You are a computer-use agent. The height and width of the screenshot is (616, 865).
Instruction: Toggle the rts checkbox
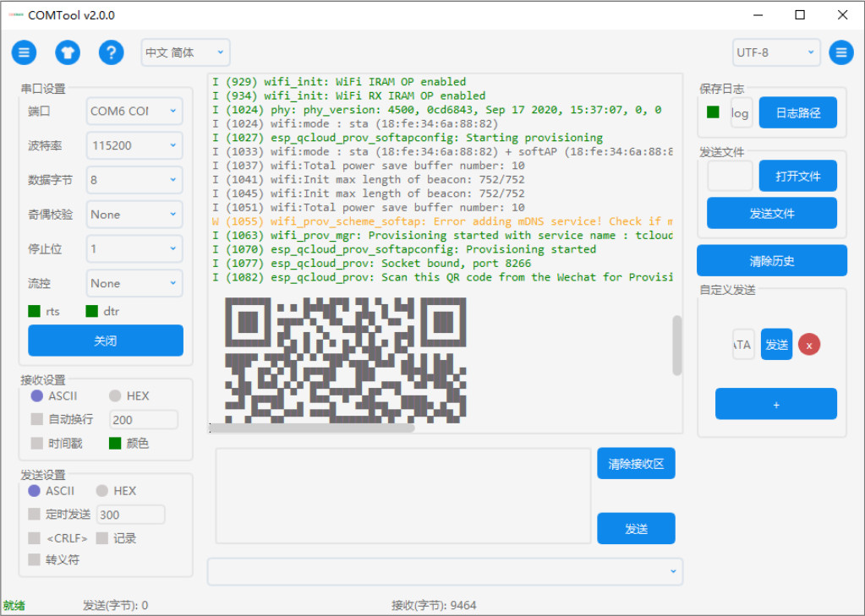click(x=34, y=312)
